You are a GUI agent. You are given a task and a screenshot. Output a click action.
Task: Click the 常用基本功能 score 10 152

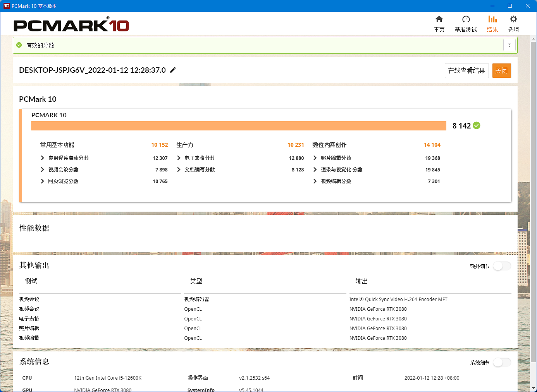[x=160, y=145]
